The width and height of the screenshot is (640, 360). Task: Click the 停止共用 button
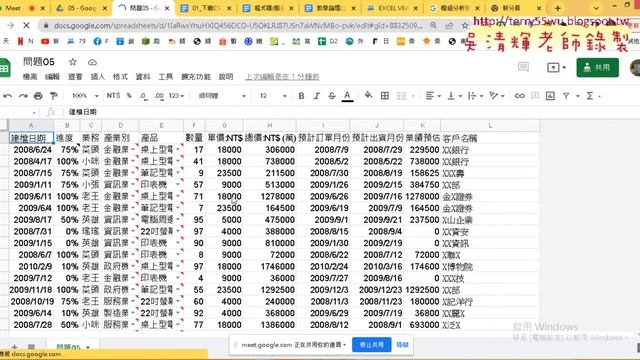pos(371,345)
